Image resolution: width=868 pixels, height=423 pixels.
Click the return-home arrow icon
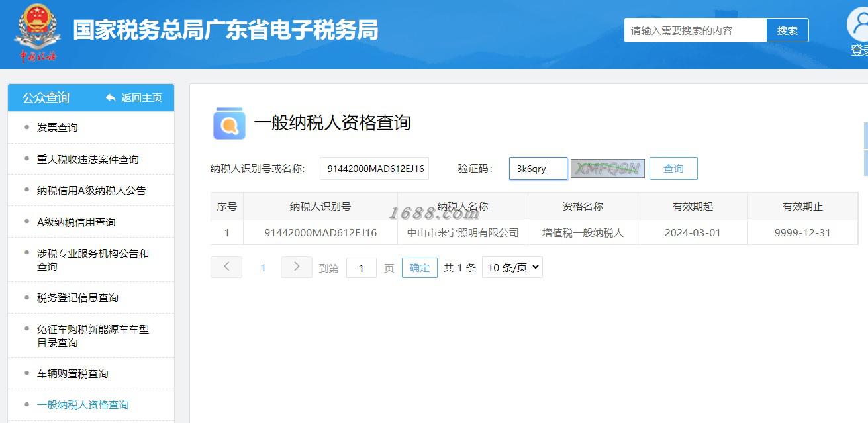pyautogui.click(x=111, y=98)
